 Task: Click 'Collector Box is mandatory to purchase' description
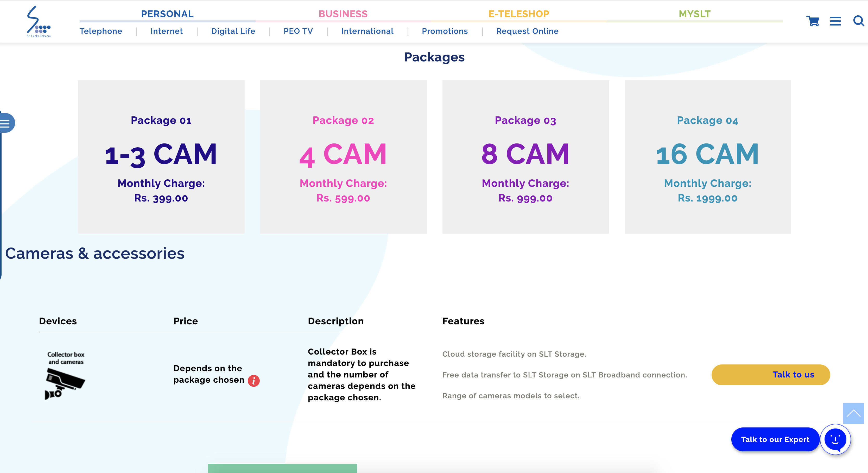coord(362,375)
